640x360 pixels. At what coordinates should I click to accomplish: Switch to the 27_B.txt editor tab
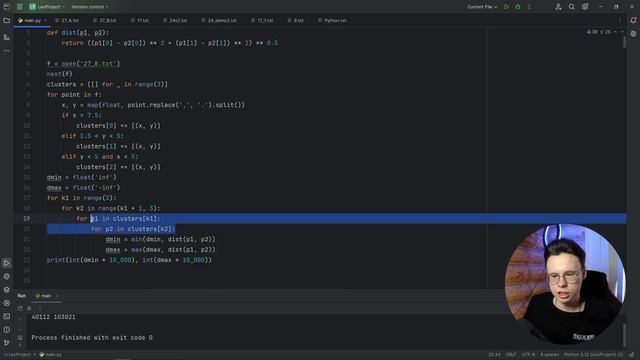click(x=105, y=20)
